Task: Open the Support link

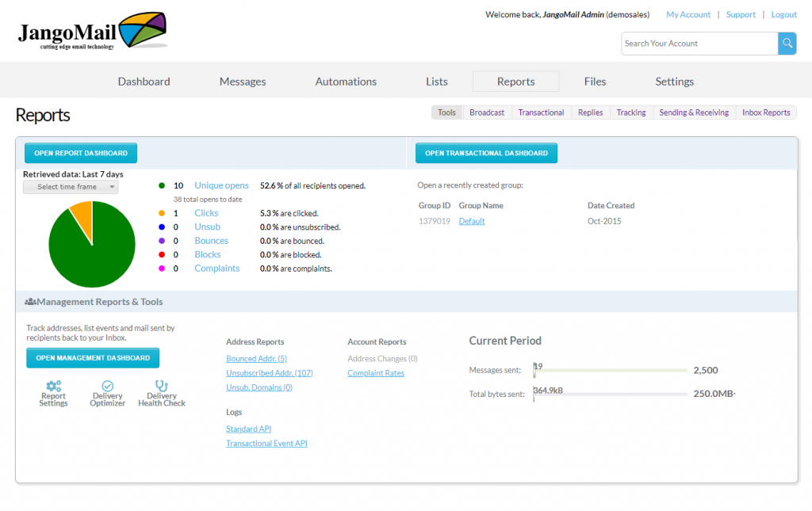Action: tap(741, 14)
